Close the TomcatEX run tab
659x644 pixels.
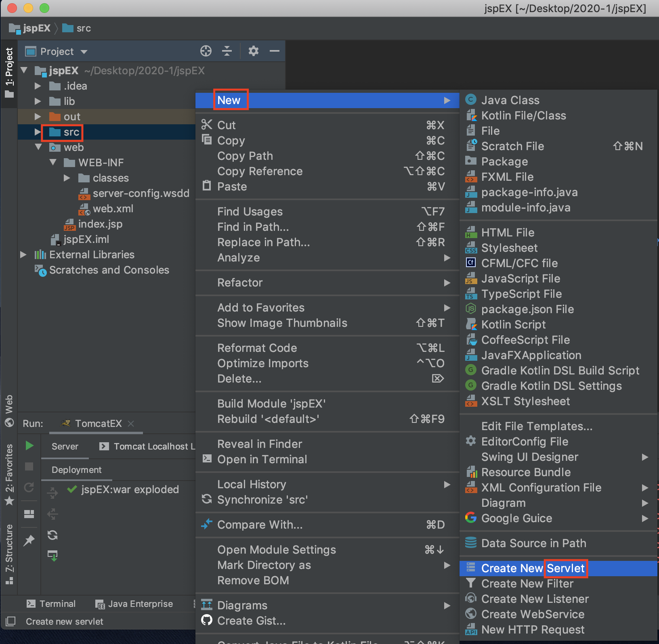131,424
